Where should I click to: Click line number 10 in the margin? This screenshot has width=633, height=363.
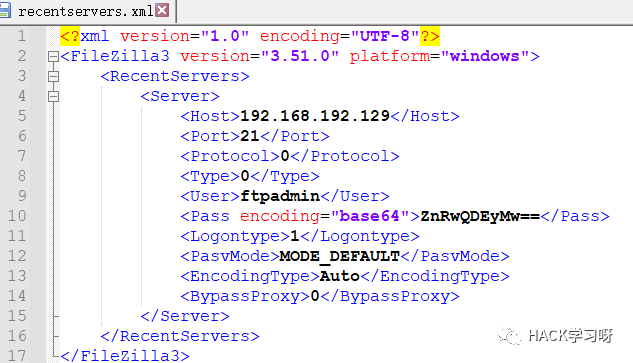click(17, 216)
